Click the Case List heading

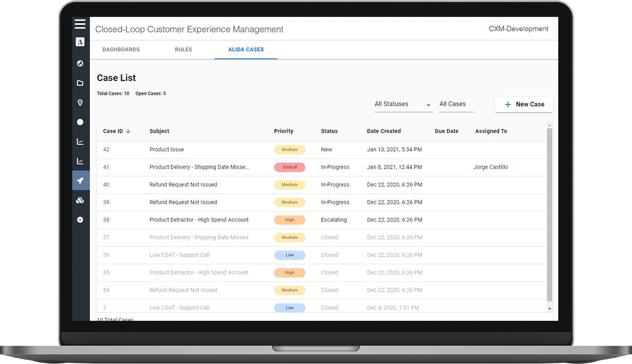point(116,78)
